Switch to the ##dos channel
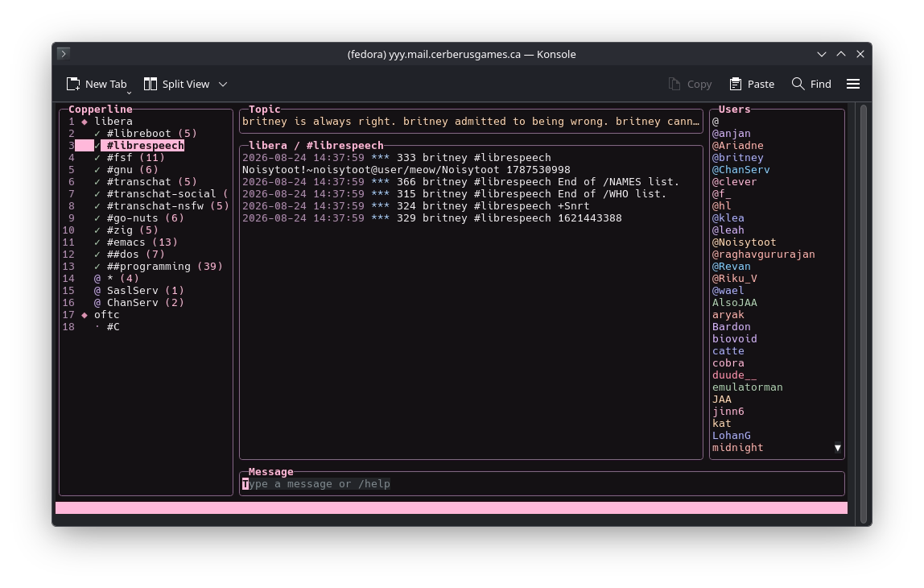924x588 pixels. [135, 255]
